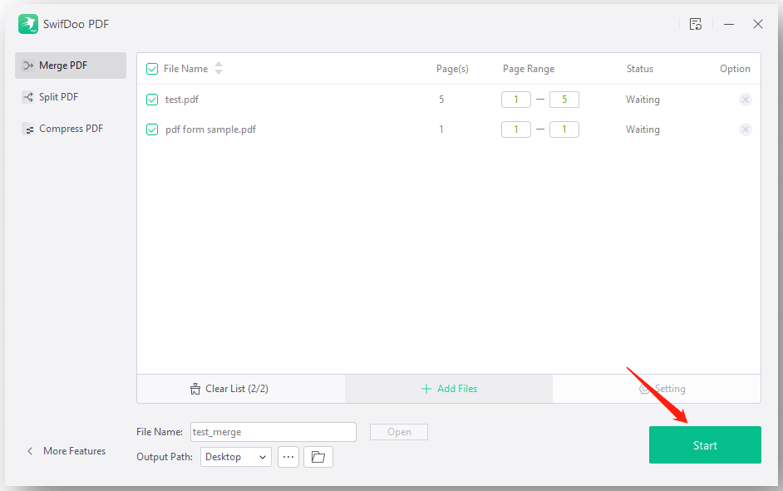The width and height of the screenshot is (783, 491).
Task: Go back using the More Features arrow
Action: 30,451
